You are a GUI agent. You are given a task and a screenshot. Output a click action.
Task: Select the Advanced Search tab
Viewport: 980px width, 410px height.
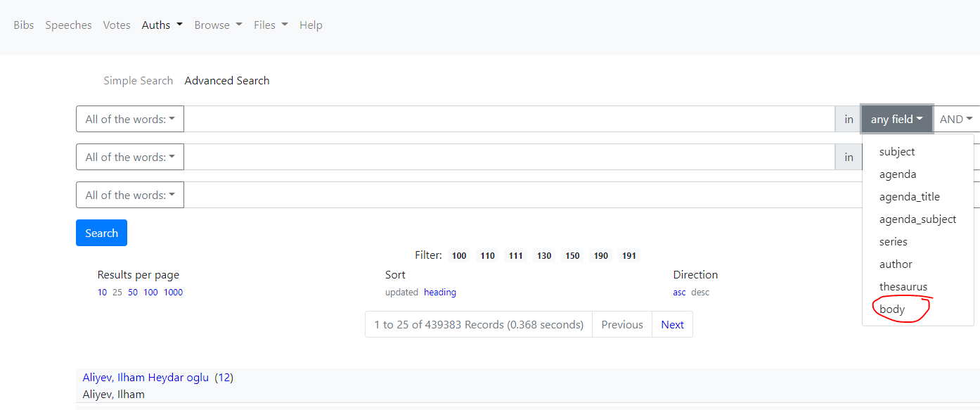coord(226,80)
